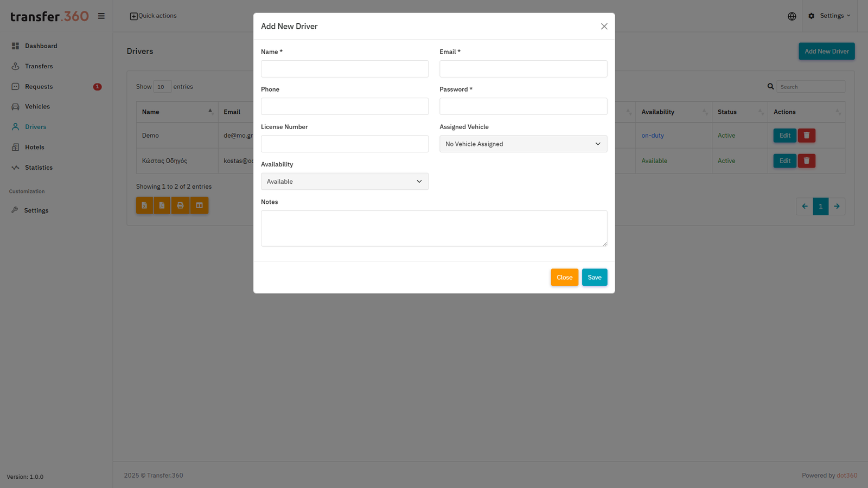Go to page 1 using pagination
This screenshot has width=868, height=488.
coord(820,206)
